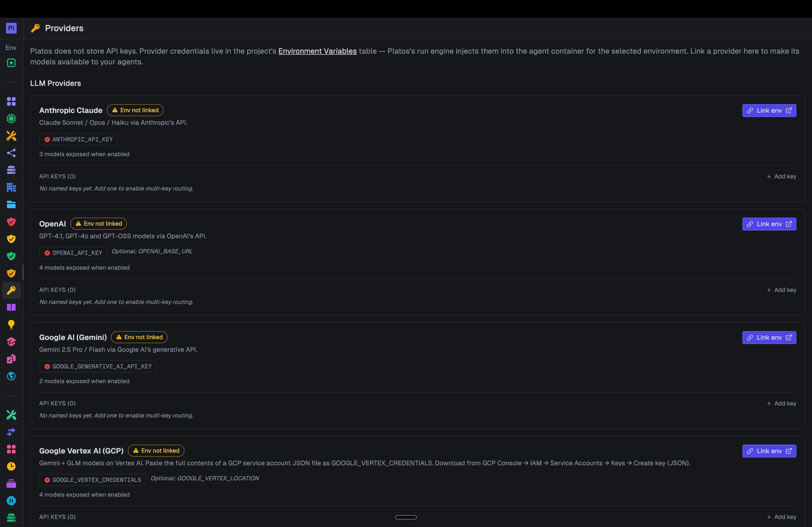
Task: Add key for Google Vertex AI
Action: click(x=781, y=517)
